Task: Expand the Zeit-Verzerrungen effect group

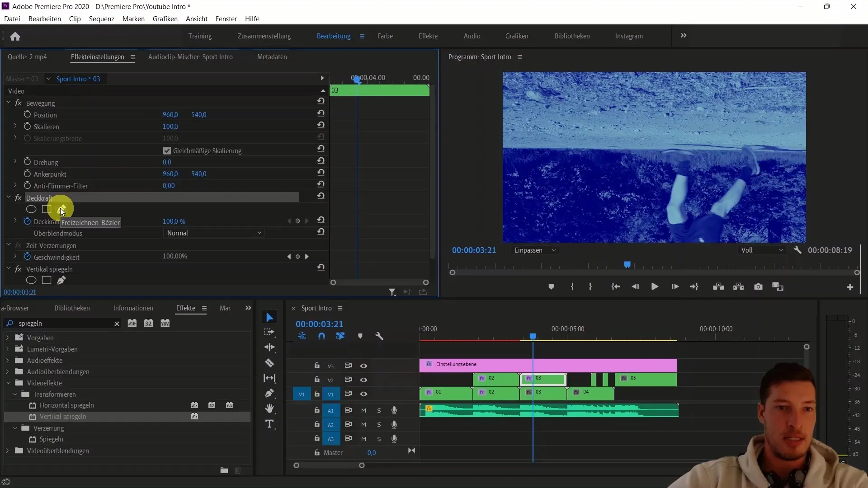Action: (x=9, y=245)
